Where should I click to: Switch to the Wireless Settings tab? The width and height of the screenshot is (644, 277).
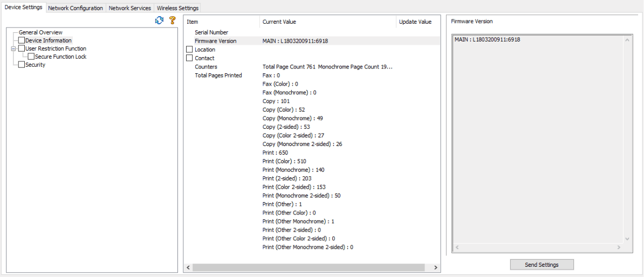pyautogui.click(x=177, y=8)
